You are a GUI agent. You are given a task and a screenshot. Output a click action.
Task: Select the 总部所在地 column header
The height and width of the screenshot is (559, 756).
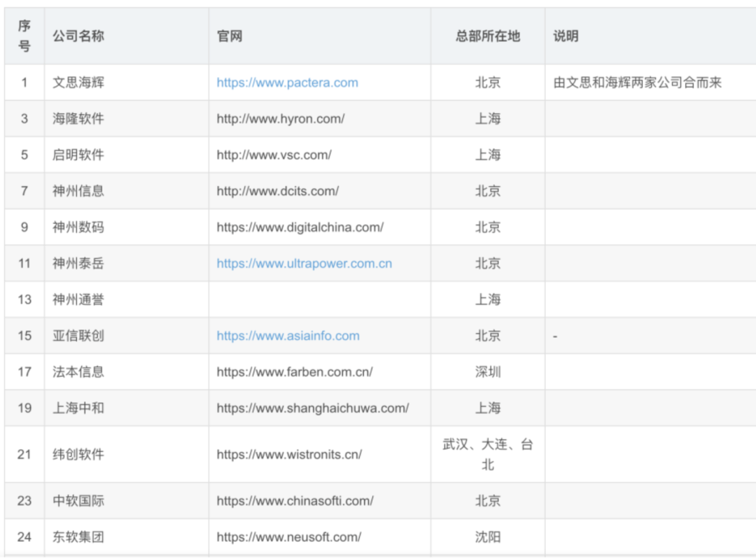[488, 36]
